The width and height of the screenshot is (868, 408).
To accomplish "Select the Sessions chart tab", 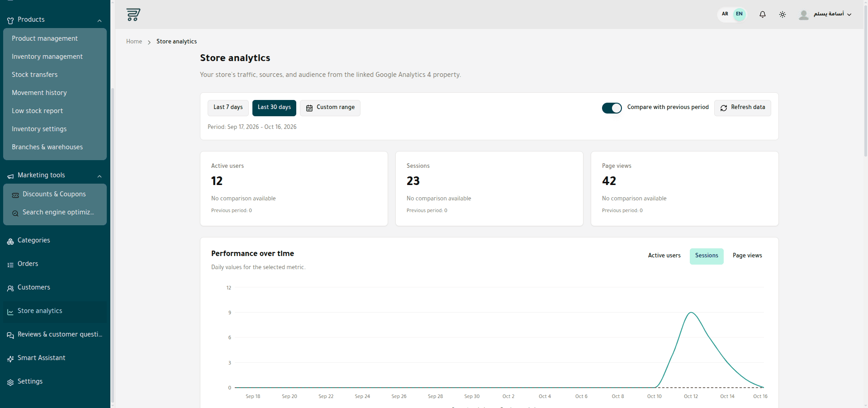I will 707,256.
